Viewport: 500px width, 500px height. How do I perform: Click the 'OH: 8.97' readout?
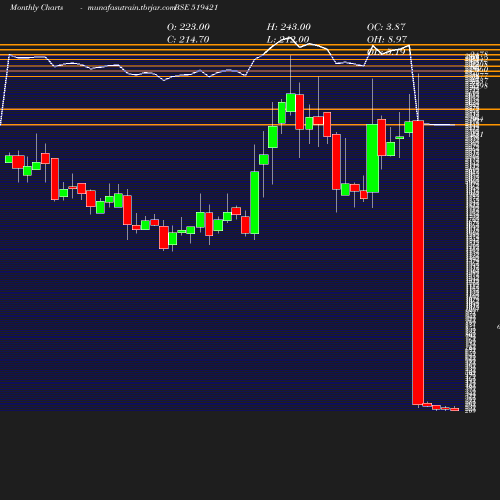point(387,40)
